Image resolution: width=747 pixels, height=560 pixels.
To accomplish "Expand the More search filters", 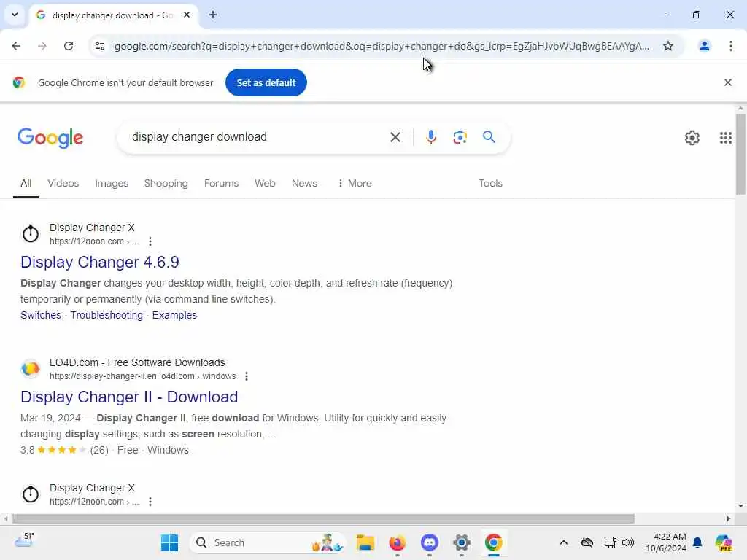I will (x=355, y=183).
